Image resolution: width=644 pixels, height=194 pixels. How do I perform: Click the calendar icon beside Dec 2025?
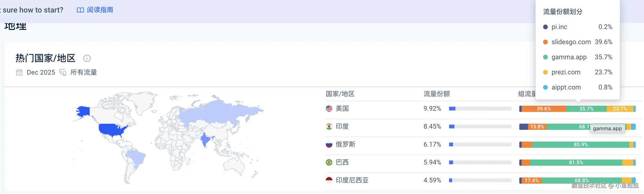[19, 73]
